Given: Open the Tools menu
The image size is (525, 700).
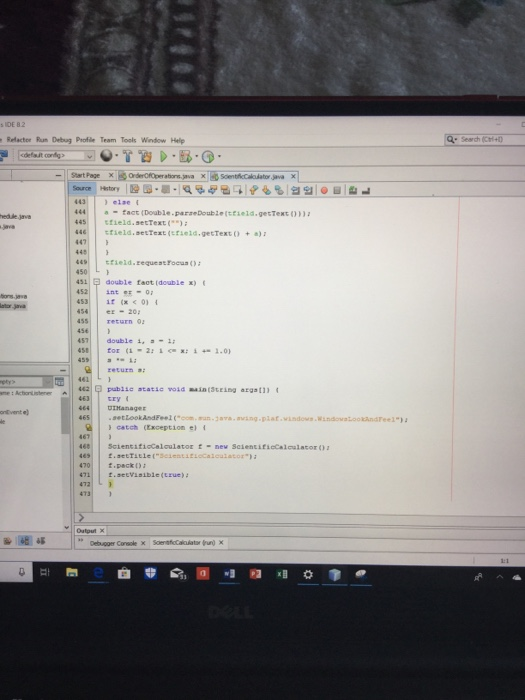Looking at the screenshot, I should pos(129,140).
